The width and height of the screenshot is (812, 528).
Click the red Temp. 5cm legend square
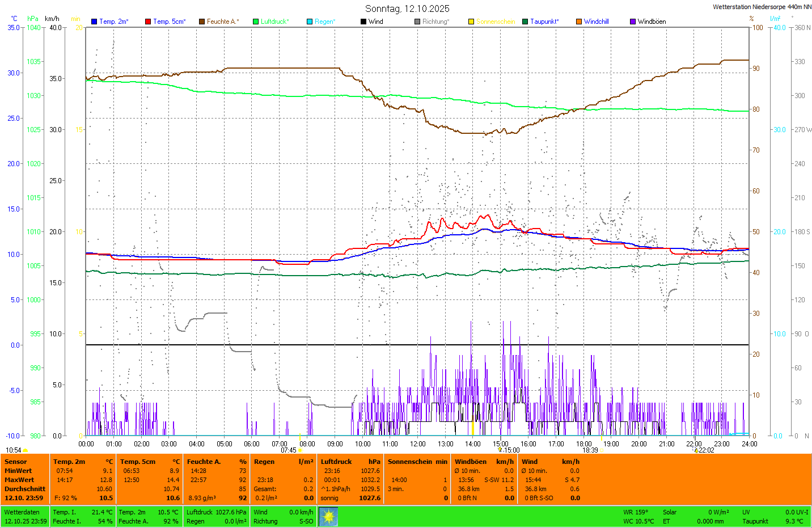click(148, 22)
